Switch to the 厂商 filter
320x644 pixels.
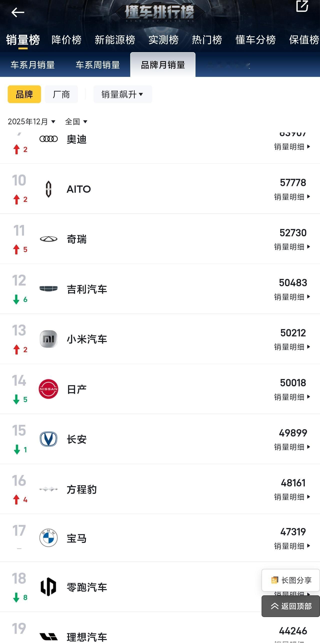[x=61, y=94]
